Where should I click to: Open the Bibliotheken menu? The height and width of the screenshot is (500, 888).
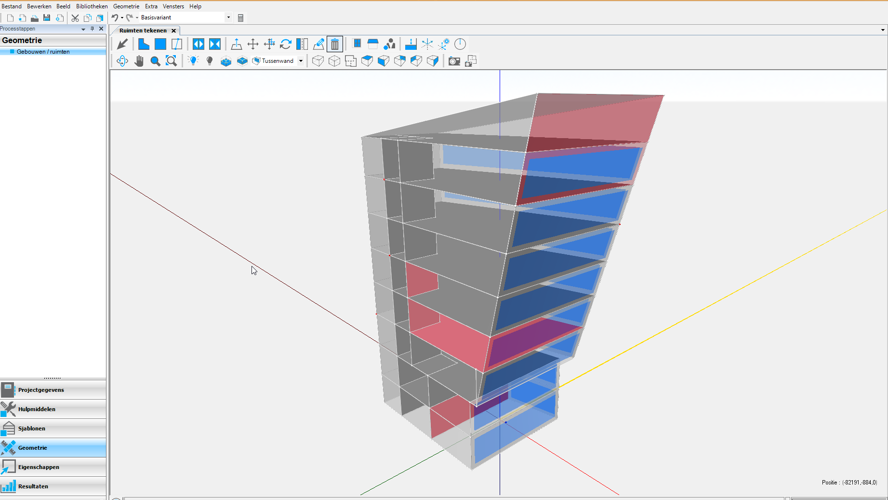91,6
